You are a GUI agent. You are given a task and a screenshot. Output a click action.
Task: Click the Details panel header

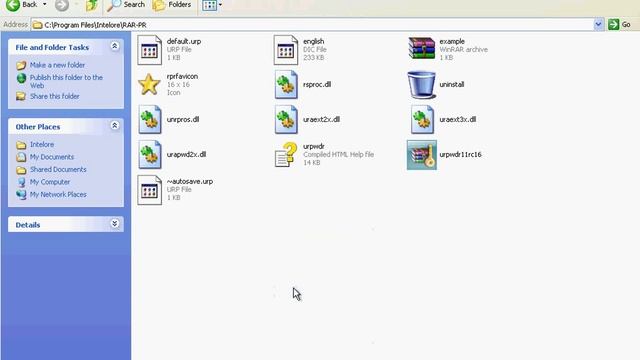[x=66, y=224]
